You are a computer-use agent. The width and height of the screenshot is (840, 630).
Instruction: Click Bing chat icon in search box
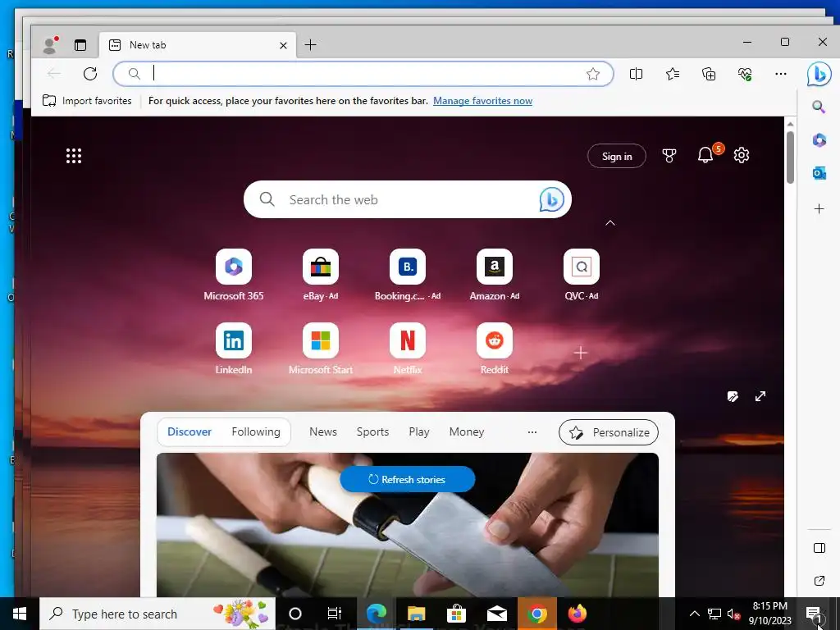tap(551, 199)
